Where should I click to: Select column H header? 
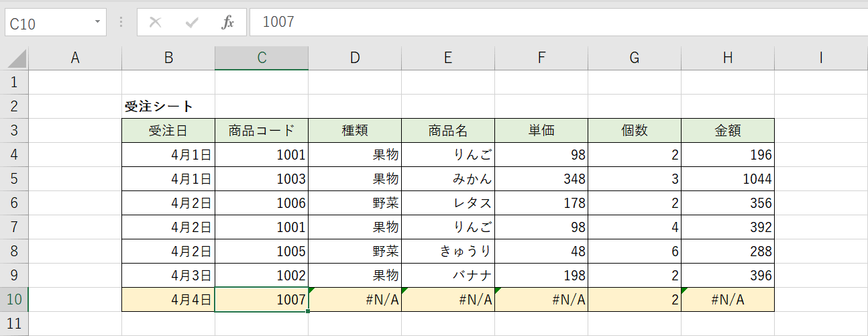pos(728,58)
